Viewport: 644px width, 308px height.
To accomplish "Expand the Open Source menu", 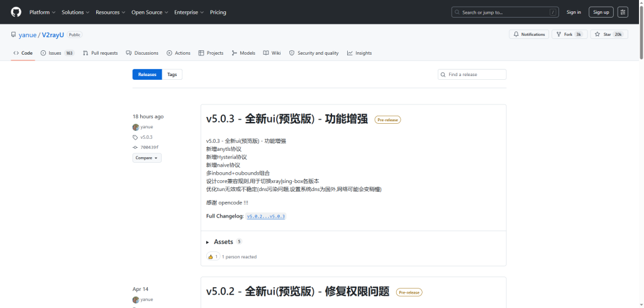I will (x=150, y=13).
